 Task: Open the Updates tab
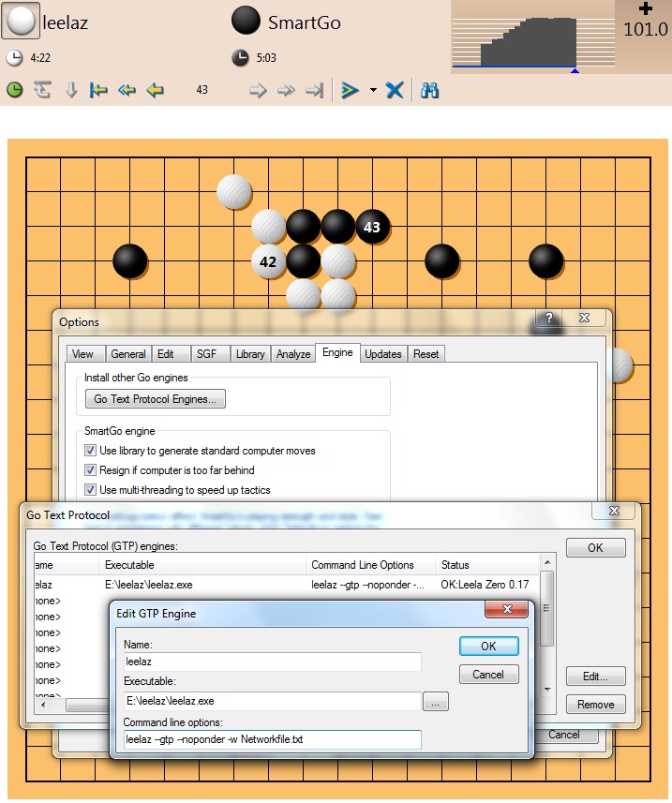pyautogui.click(x=383, y=354)
